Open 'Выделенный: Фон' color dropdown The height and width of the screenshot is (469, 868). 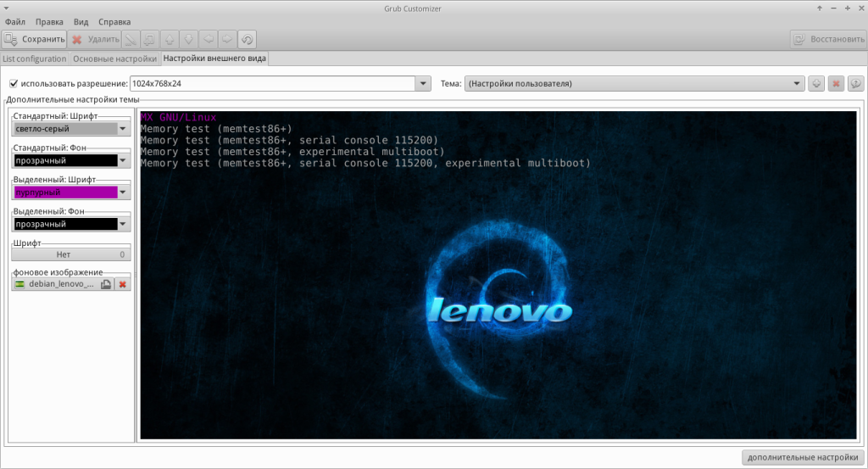point(124,224)
